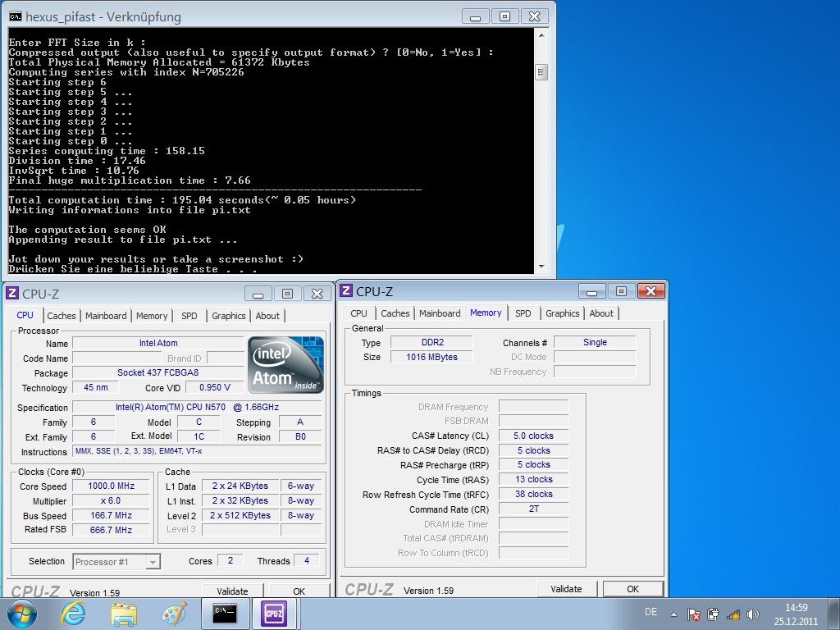The width and height of the screenshot is (840, 630).
Task: Open Caches tab in right CPU-Z window
Action: pyautogui.click(x=395, y=313)
